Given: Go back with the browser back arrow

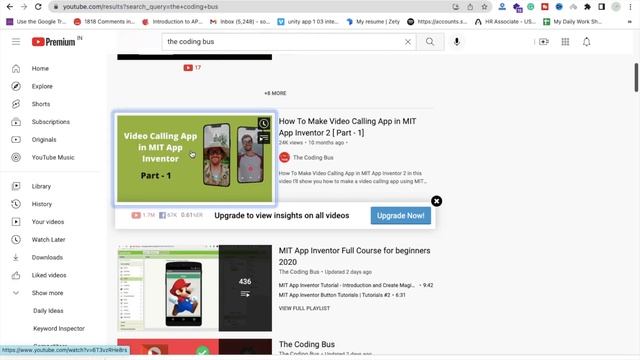Looking at the screenshot, I should tap(10, 7).
